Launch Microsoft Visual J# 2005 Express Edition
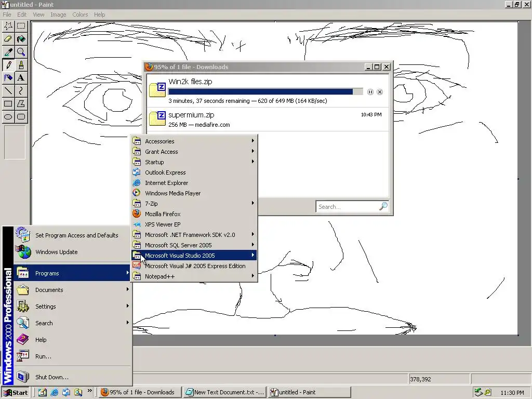The height and width of the screenshot is (399, 532). [x=194, y=266]
